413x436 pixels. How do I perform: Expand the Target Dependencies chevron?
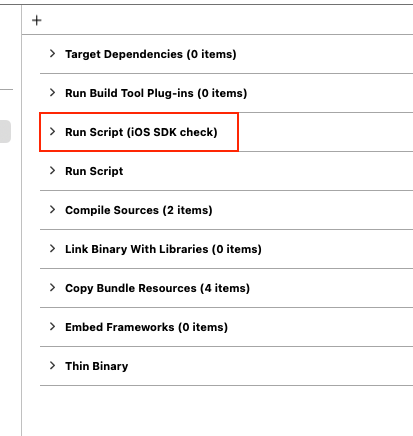point(52,53)
